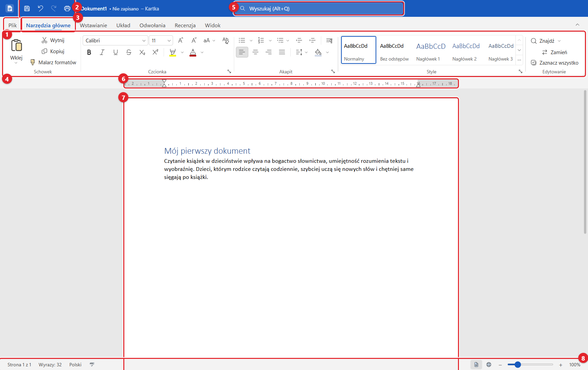588x370 pixels.
Task: Switch to the Wstawianie tab
Action: click(x=93, y=25)
